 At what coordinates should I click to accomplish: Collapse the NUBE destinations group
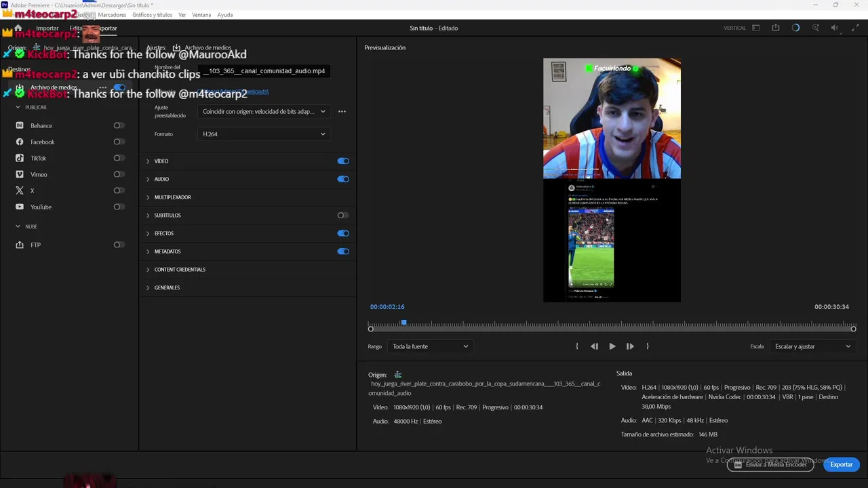18,226
